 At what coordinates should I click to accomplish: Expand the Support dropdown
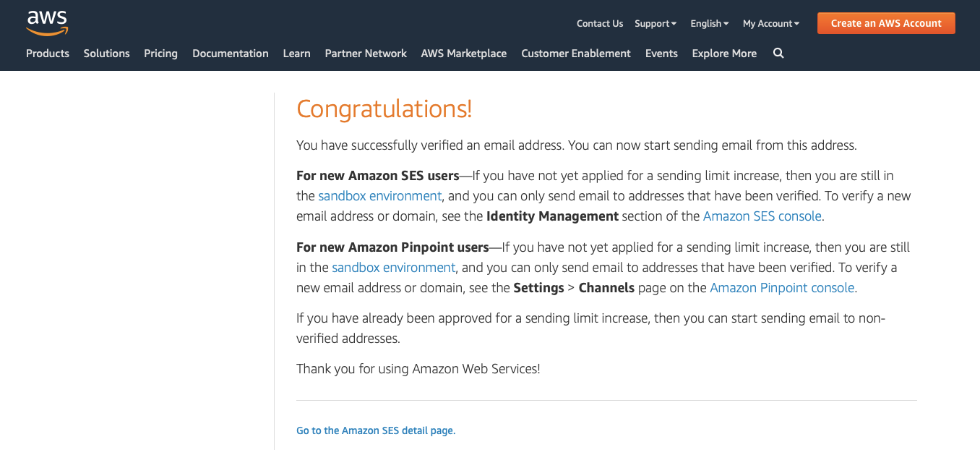pyautogui.click(x=655, y=23)
